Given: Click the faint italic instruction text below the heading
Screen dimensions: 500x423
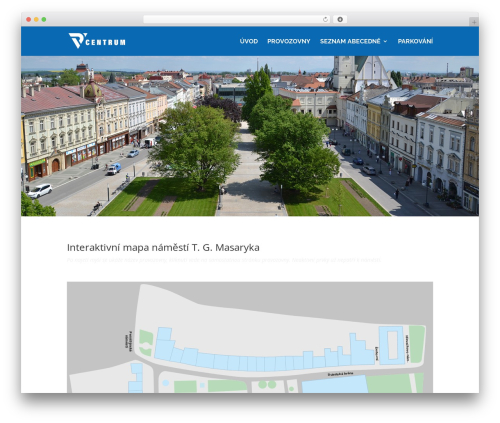Looking at the screenshot, I should pos(224,260).
